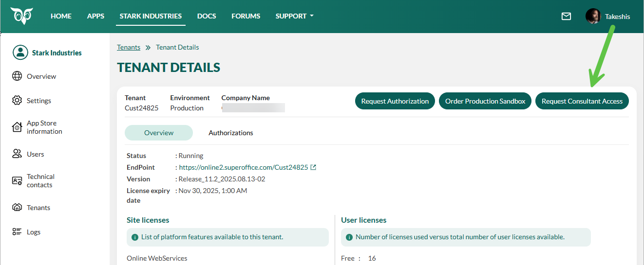644x265 pixels.
Task: Click the Free: 16 license count
Action: pyautogui.click(x=359, y=258)
